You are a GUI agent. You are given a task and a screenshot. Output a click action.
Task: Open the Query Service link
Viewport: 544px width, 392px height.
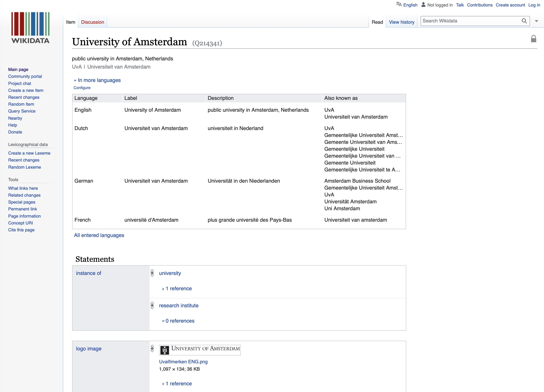click(22, 111)
